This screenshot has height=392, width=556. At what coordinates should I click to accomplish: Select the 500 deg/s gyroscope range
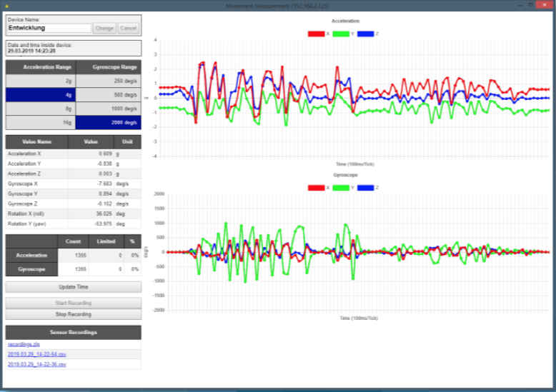click(109, 95)
